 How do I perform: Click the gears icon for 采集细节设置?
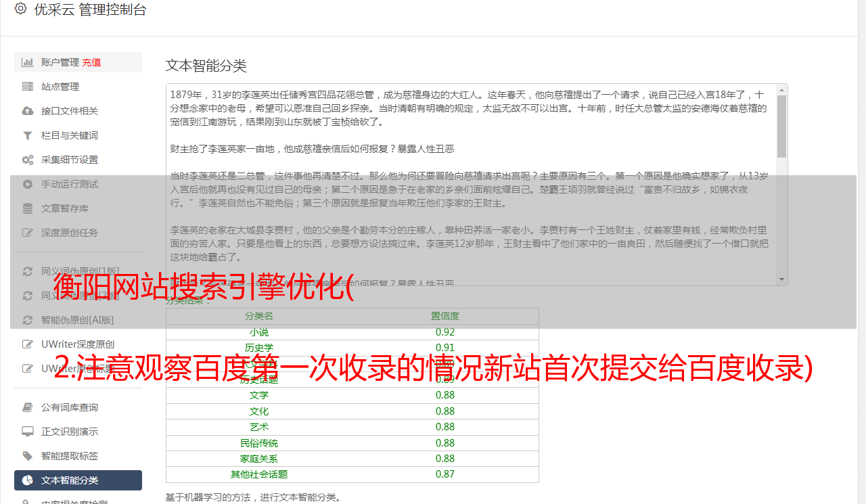click(28, 160)
